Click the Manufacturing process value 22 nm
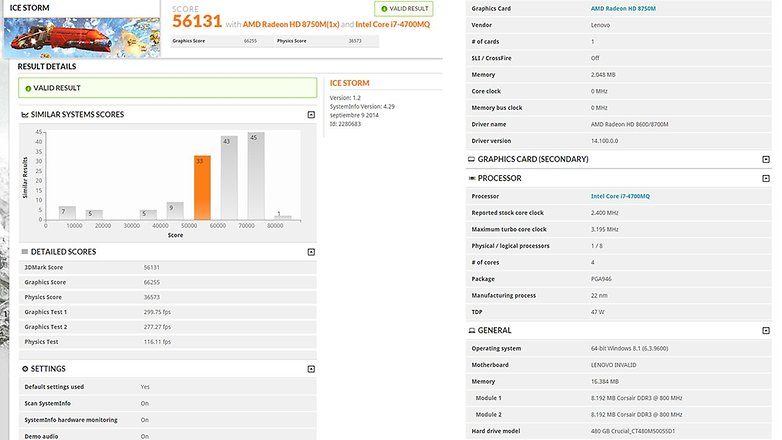Image resolution: width=782 pixels, height=440 pixels. pos(599,296)
